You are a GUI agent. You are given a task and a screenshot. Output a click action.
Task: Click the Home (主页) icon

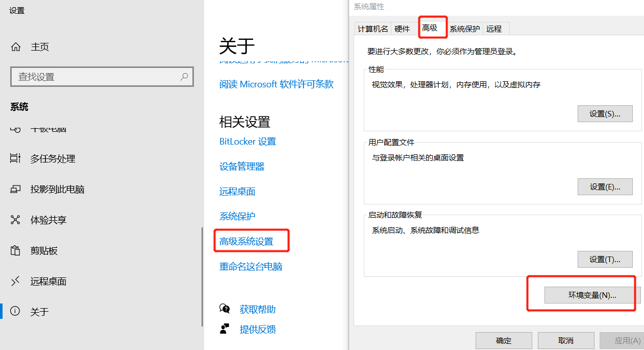tap(16, 47)
